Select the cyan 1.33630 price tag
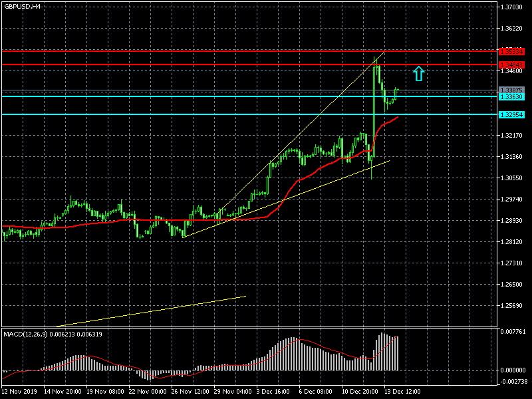Image resolution: width=532 pixels, height=399 pixels. pyautogui.click(x=511, y=96)
